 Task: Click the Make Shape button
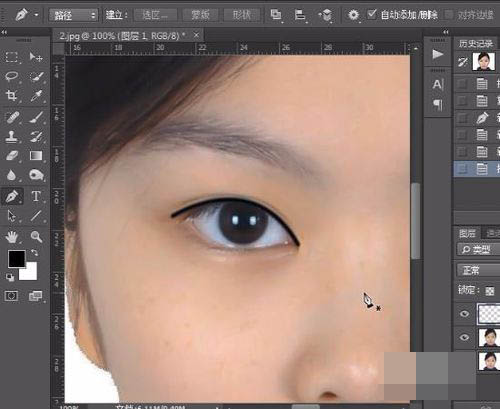point(242,15)
